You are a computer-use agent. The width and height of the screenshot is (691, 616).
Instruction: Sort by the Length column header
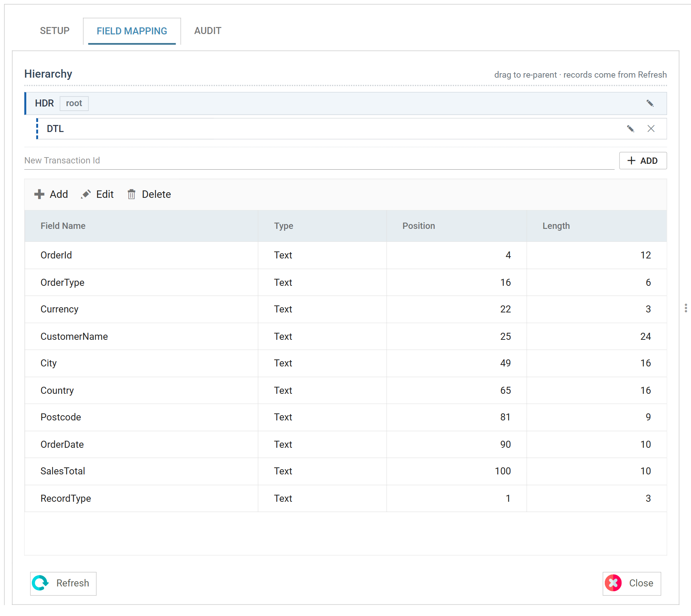(597, 226)
